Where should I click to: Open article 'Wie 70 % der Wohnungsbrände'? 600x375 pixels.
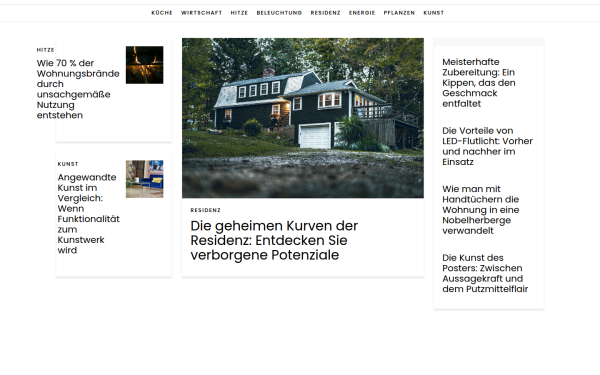click(x=78, y=89)
